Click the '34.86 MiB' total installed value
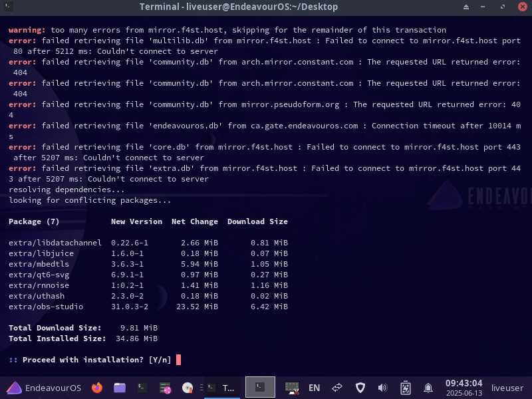The height and width of the screenshot is (399, 532). click(136, 338)
